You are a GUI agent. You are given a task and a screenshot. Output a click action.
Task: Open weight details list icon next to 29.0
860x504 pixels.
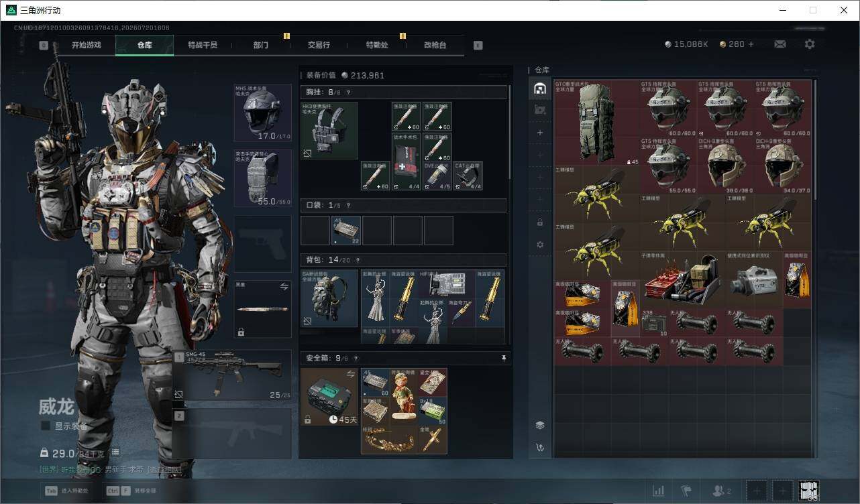tap(115, 452)
